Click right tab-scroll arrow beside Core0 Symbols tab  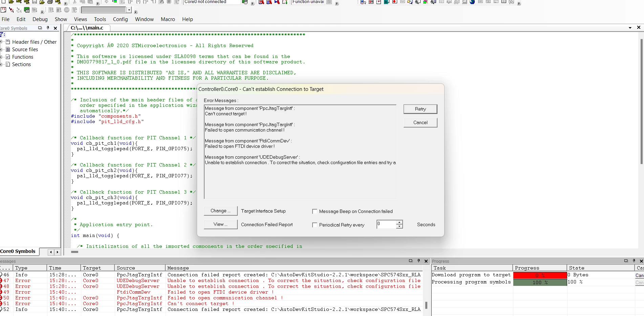click(x=57, y=252)
